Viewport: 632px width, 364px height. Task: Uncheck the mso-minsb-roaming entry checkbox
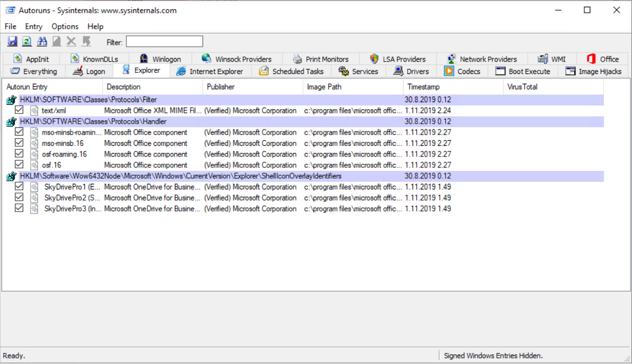[x=19, y=132]
